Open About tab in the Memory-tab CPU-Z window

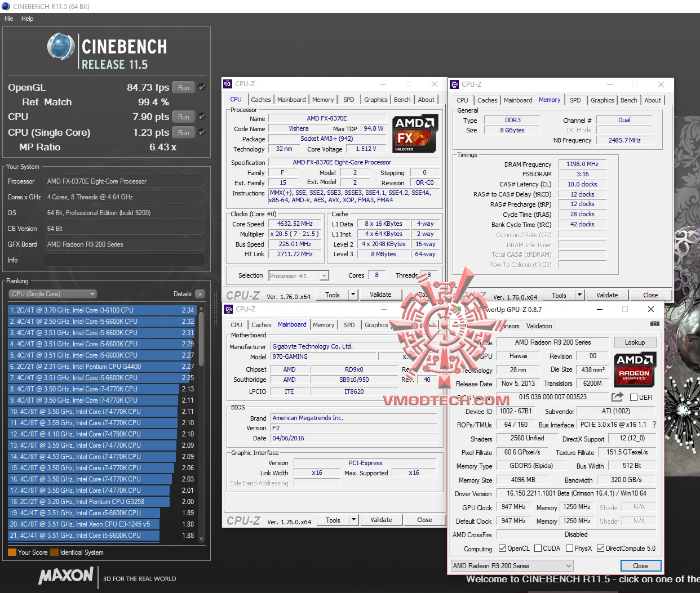[653, 100]
